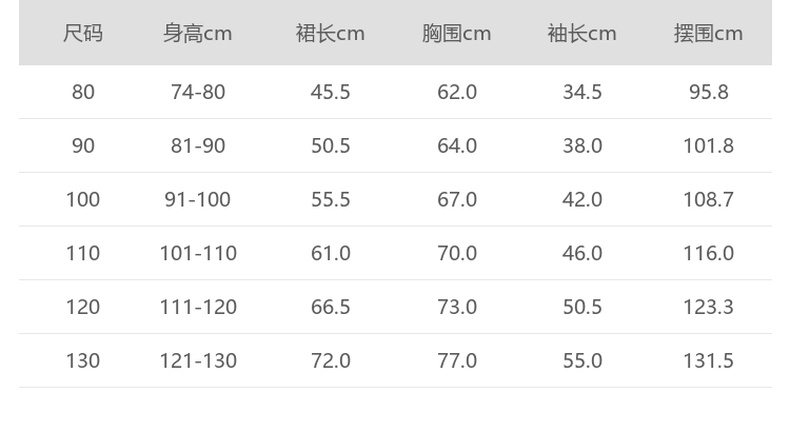This screenshot has height=431, width=790.
Task: Select the 裙长cm header cell
Action: [x=330, y=34]
